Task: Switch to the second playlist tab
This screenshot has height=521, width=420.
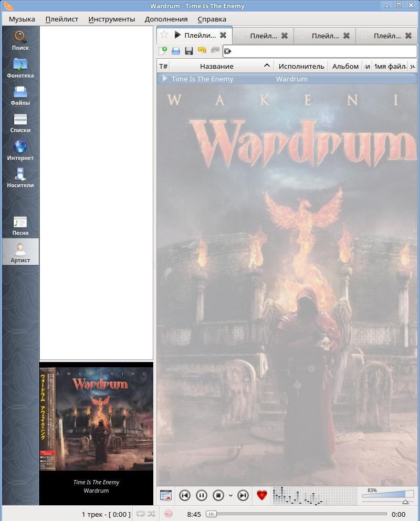Action: click(264, 36)
